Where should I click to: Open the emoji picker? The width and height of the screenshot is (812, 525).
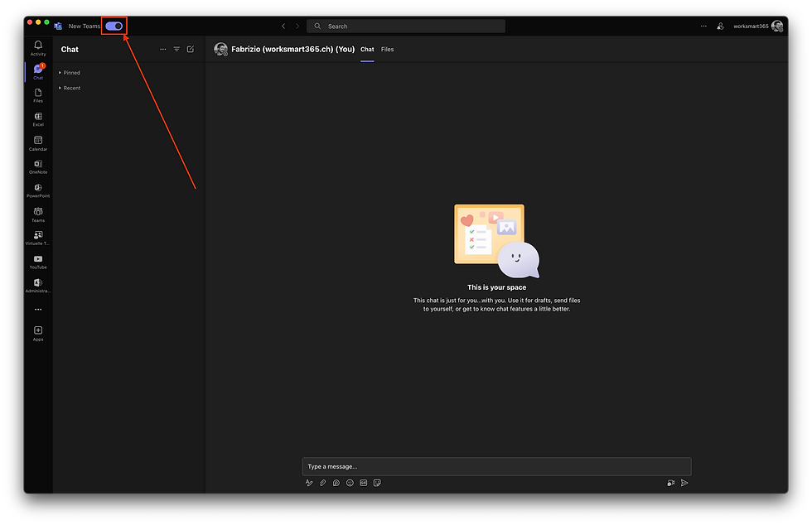tap(350, 483)
